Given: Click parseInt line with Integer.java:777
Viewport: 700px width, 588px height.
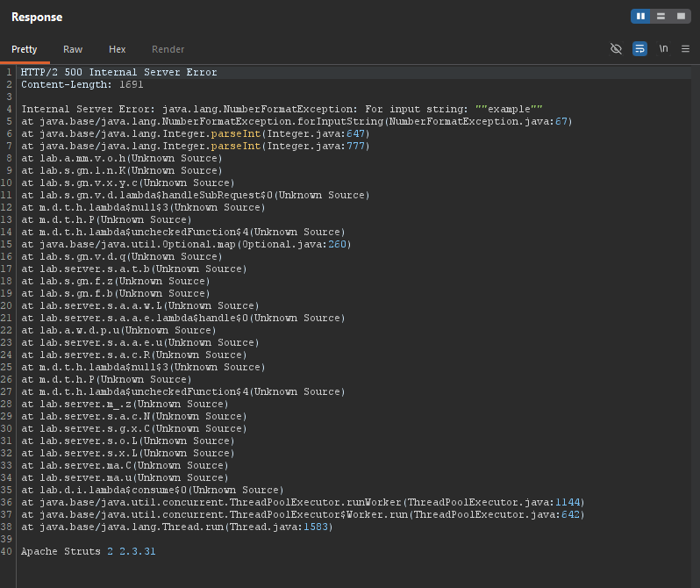Looking at the screenshot, I should 196,146.
